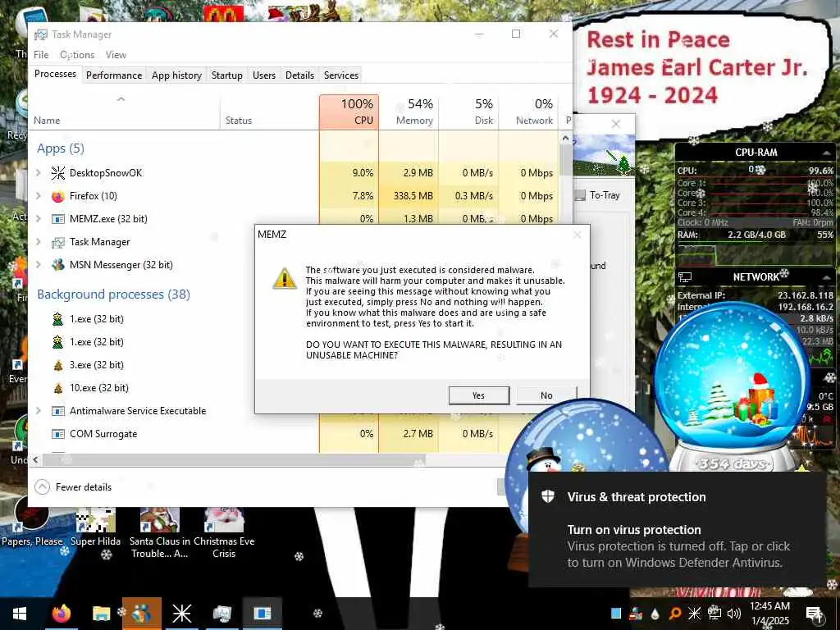
Task: Expand the MEMZ.exe (32 bit) process group
Action: (38, 218)
